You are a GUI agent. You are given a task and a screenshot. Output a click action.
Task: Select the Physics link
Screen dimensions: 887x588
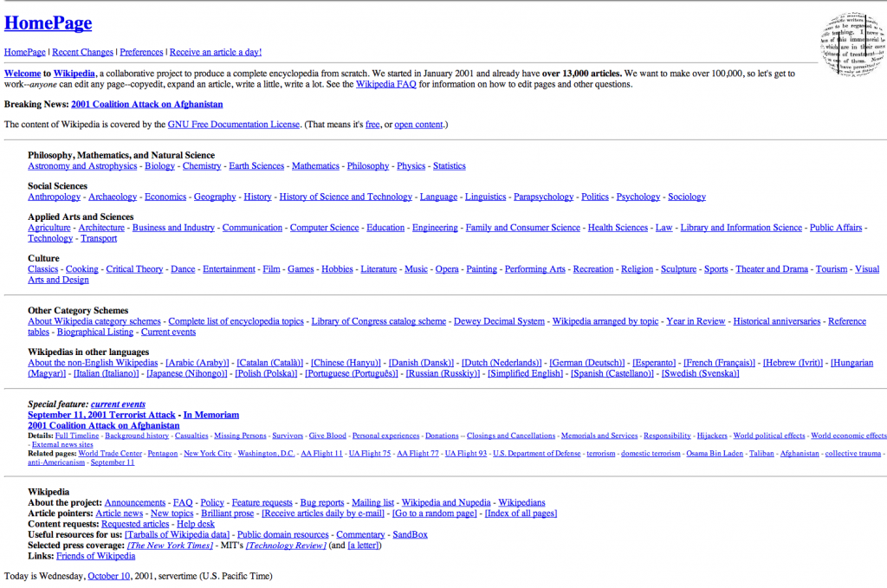coord(411,165)
